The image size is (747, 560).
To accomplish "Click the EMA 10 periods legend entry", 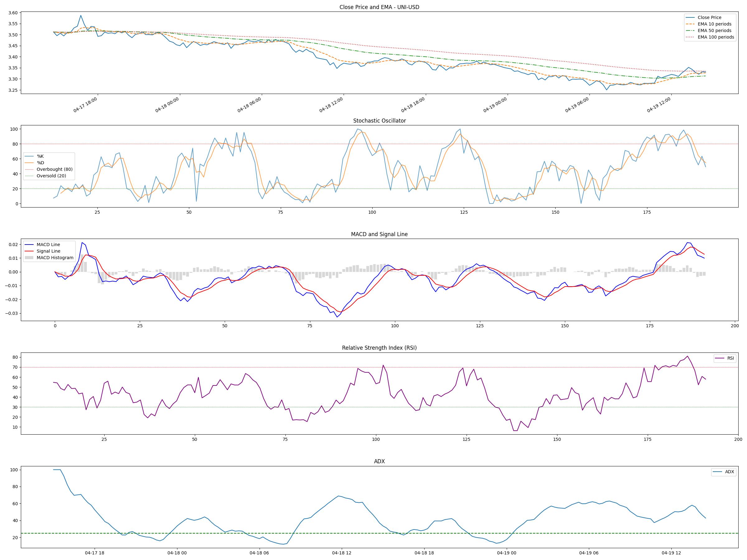I will pos(714,24).
